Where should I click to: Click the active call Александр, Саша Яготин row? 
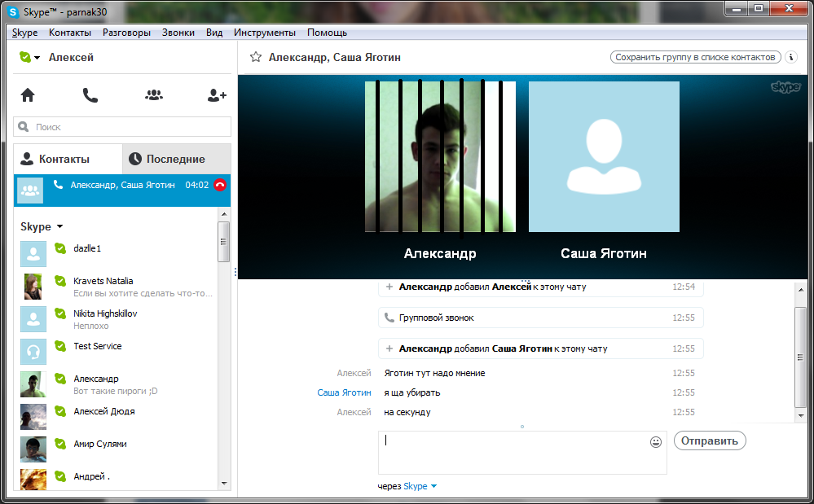pos(122,191)
